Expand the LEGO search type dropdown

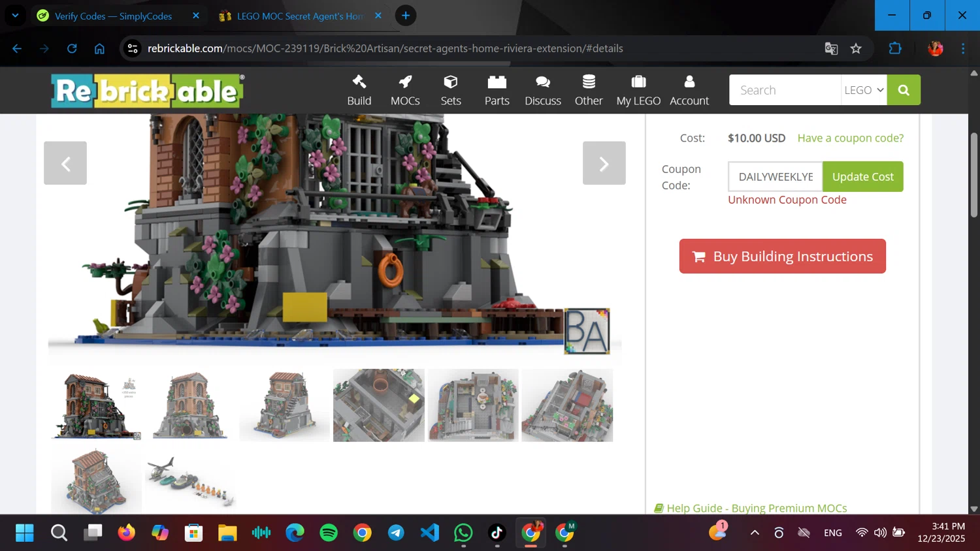pos(864,90)
